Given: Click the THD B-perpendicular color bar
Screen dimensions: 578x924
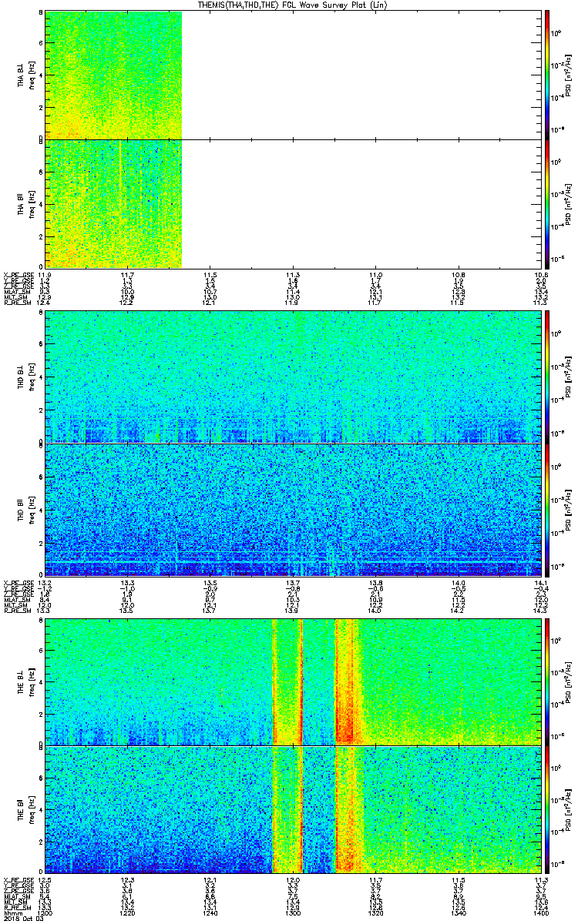Looking at the screenshot, I should coord(546,377).
